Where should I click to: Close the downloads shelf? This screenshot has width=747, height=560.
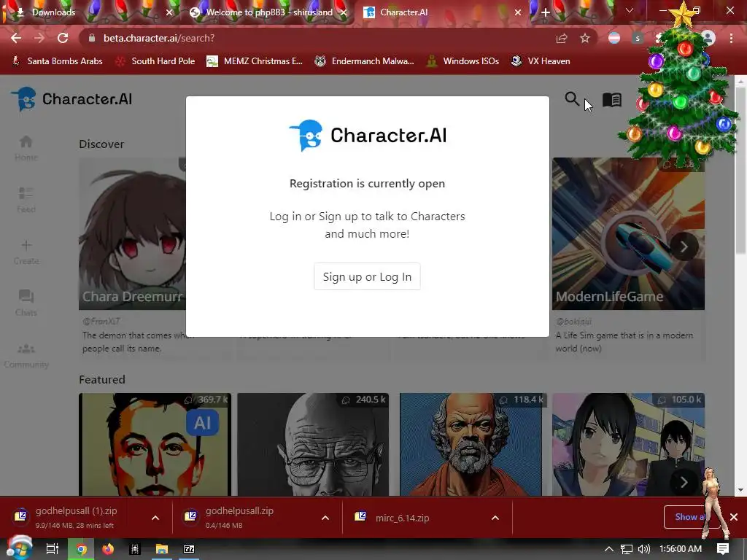click(x=734, y=517)
